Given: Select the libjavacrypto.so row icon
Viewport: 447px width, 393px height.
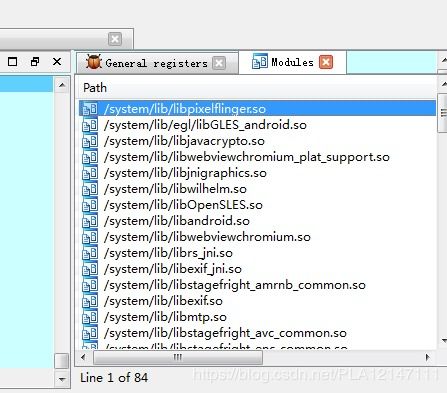Looking at the screenshot, I should point(90,141).
